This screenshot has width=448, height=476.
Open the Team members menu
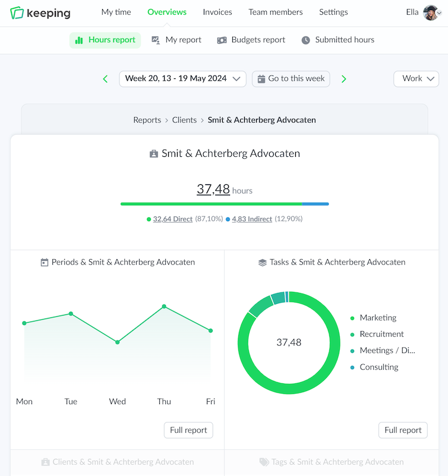[276, 12]
